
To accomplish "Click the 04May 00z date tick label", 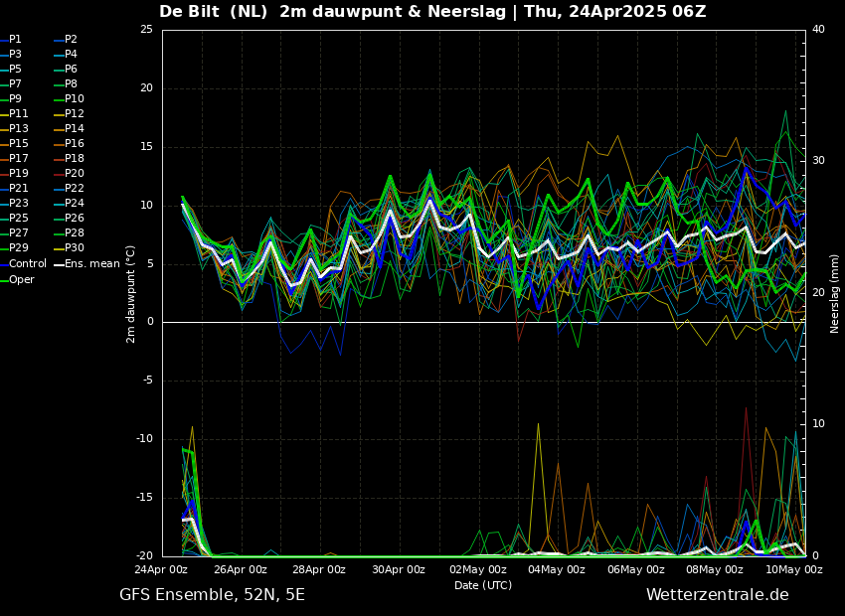I will coord(557,570).
